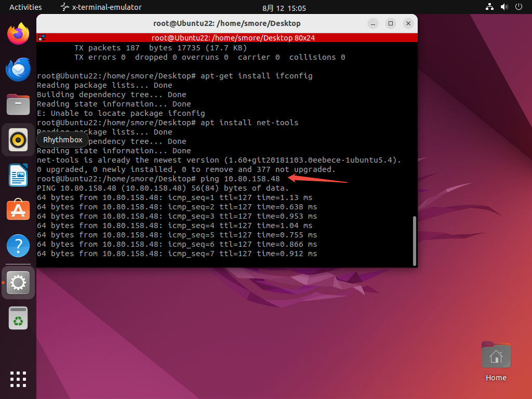The width and height of the screenshot is (532, 399).
Task: Click the icmp_seq=7 ping reply line
Action: pos(177,254)
